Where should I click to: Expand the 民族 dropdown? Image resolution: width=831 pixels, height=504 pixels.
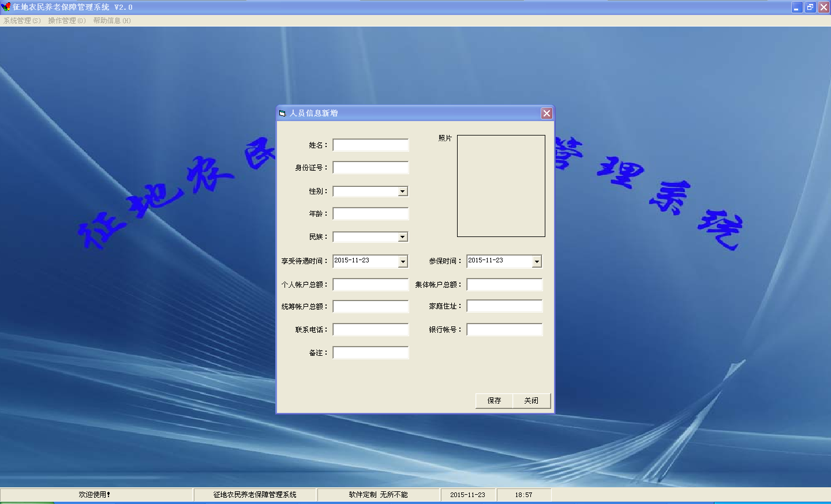(403, 237)
